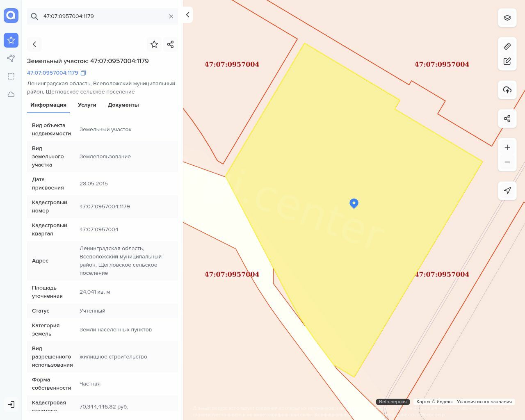Viewport: 525px width, 420px height.
Task: Copy the cadastral number 47:07:0957004:1179
Action: tap(83, 73)
